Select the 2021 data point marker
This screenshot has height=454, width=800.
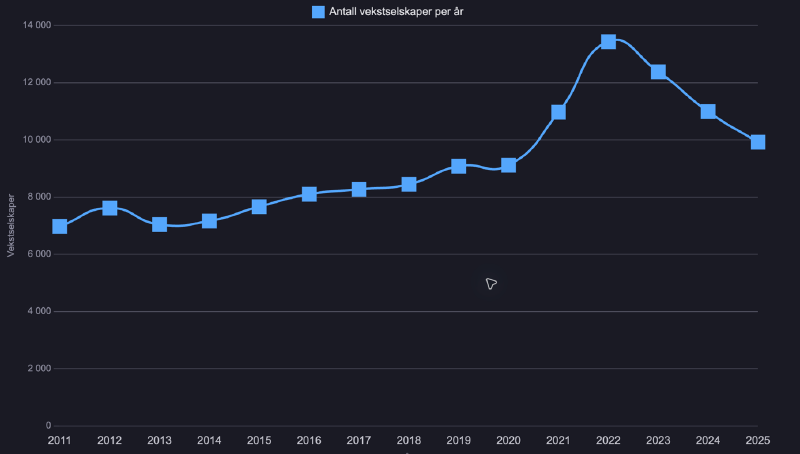559,112
